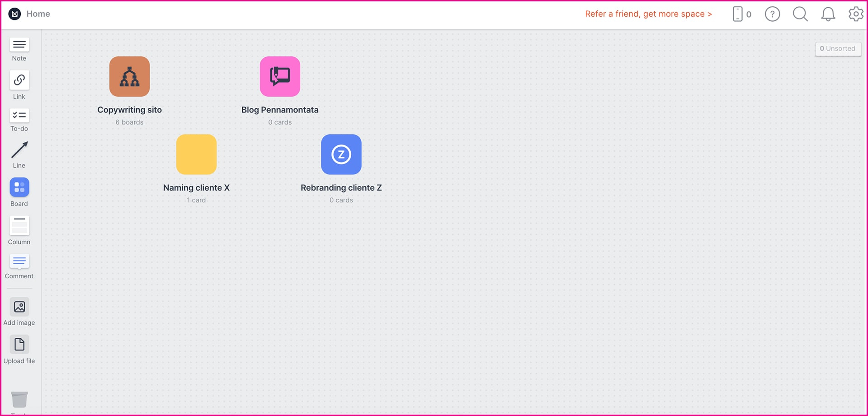The image size is (868, 416).
Task: Open the Rebranding cliente Z board
Action: click(x=341, y=154)
